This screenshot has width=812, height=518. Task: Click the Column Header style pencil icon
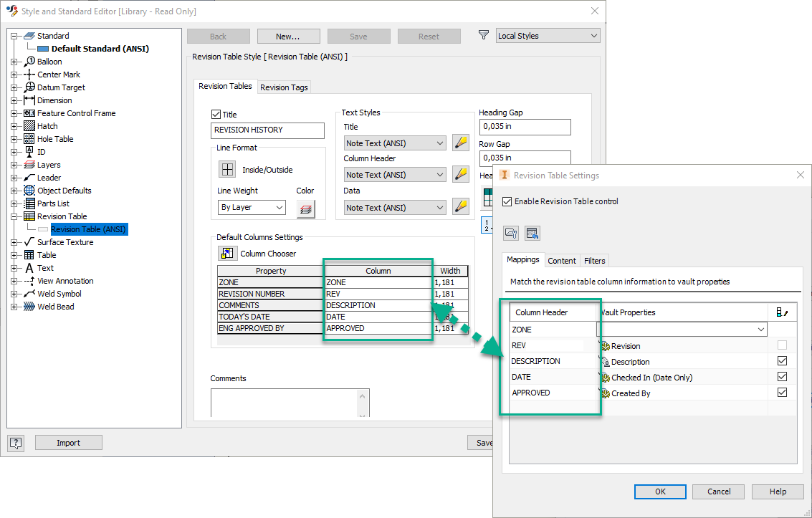coord(461,174)
